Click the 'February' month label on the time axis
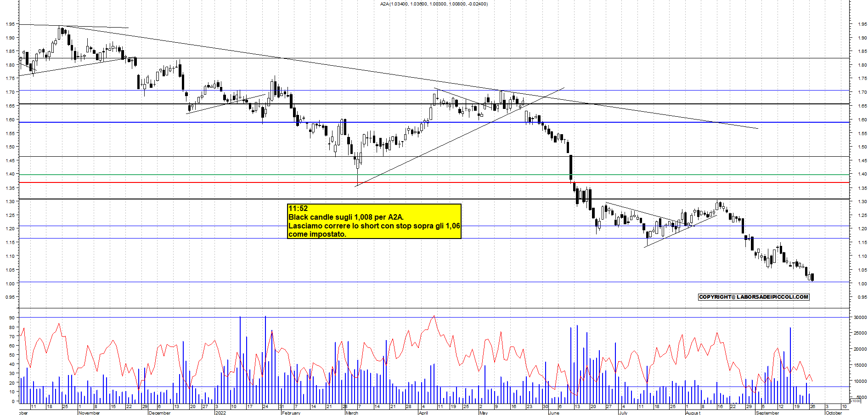 pyautogui.click(x=291, y=413)
